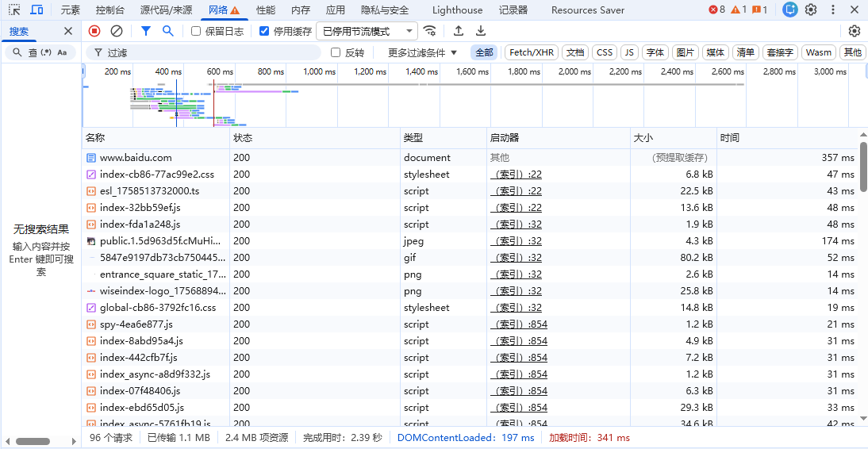Enable the 保留日志 checkbox
The image size is (868, 449).
point(197,32)
